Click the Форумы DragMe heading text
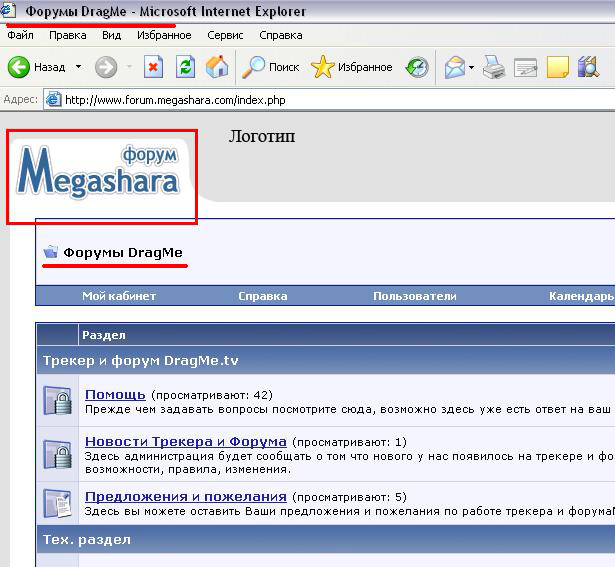 pos(123,253)
